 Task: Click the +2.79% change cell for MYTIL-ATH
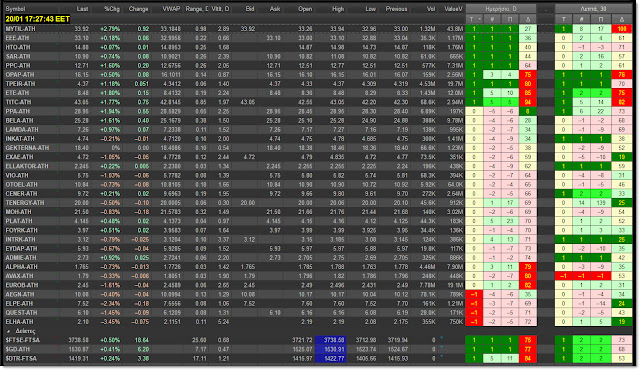pyautogui.click(x=111, y=29)
